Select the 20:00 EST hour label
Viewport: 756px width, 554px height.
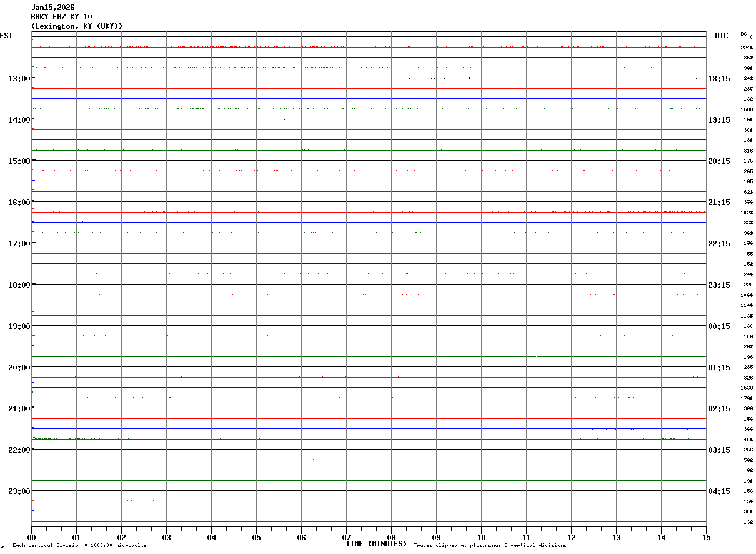click(x=19, y=367)
